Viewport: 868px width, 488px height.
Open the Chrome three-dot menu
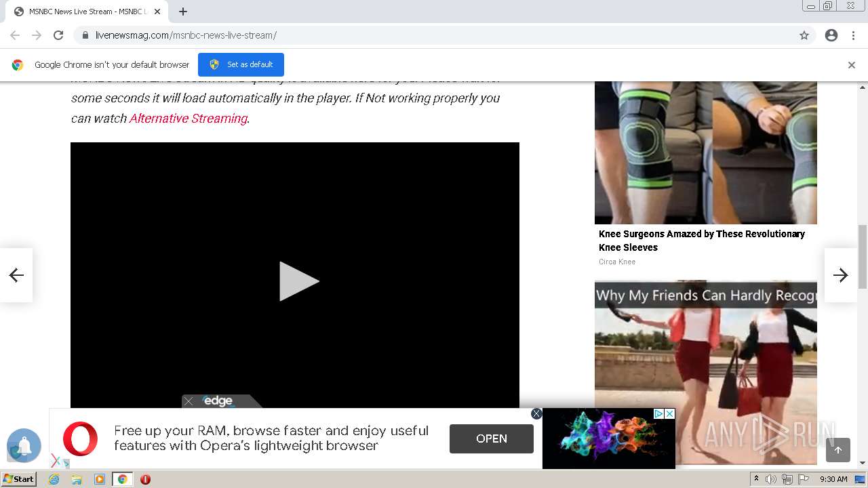853,35
